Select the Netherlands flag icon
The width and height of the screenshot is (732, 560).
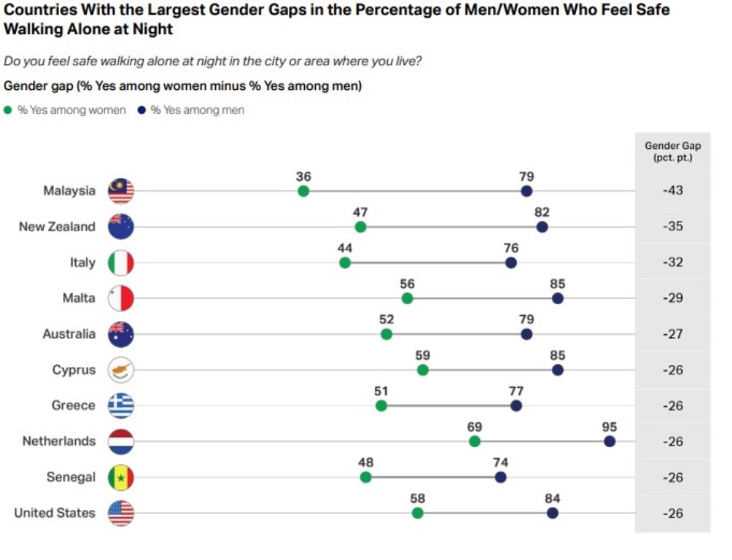pyautogui.click(x=121, y=442)
